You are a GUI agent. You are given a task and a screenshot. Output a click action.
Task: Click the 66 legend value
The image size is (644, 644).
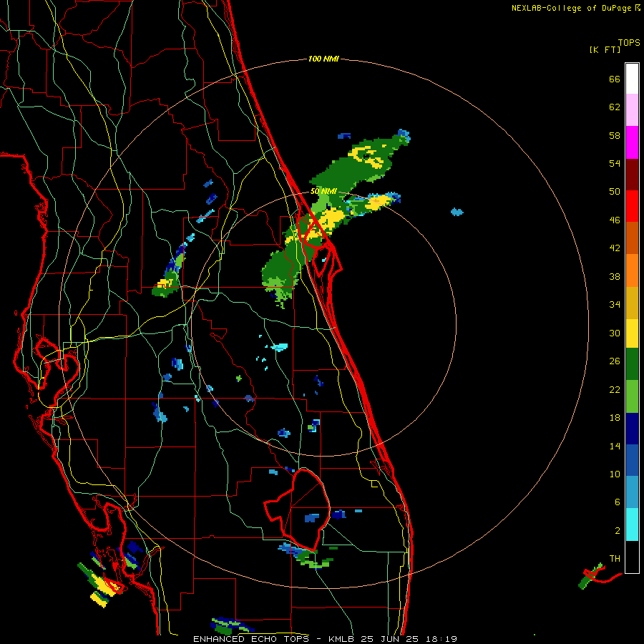615,79
